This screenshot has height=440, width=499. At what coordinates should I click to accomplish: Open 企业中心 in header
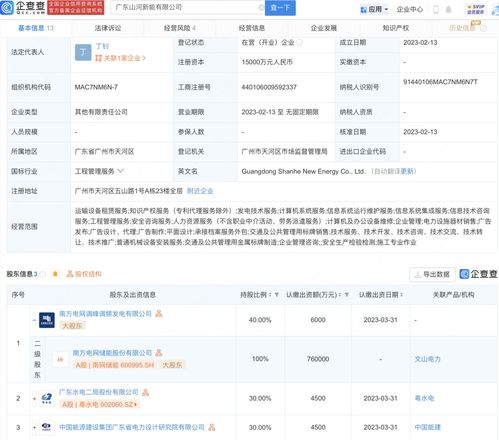click(410, 9)
